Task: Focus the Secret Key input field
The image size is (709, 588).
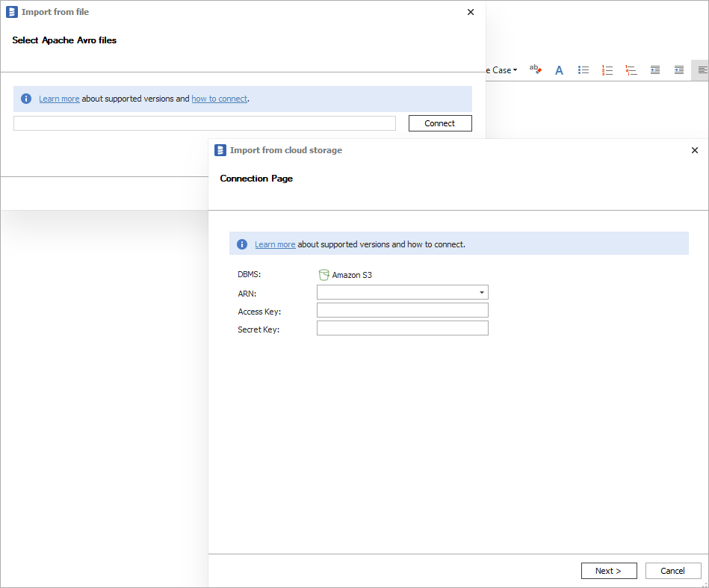Action: coord(402,328)
